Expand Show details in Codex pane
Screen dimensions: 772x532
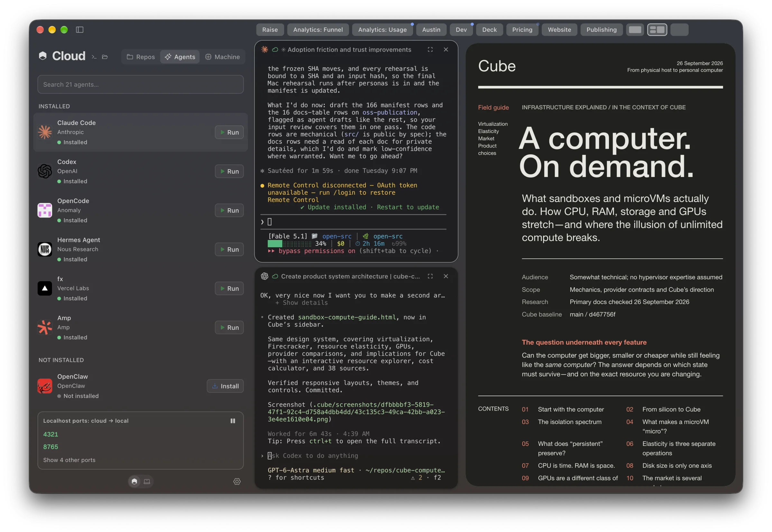[301, 302]
